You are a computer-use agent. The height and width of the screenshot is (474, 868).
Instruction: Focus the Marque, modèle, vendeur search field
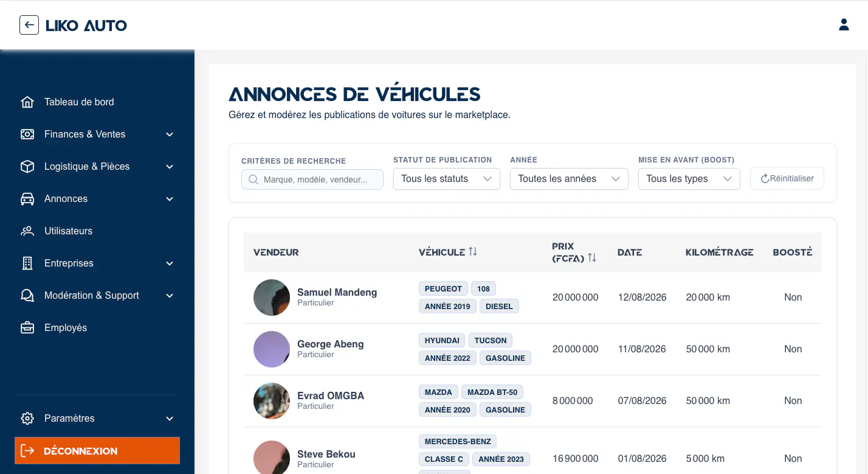click(x=312, y=179)
